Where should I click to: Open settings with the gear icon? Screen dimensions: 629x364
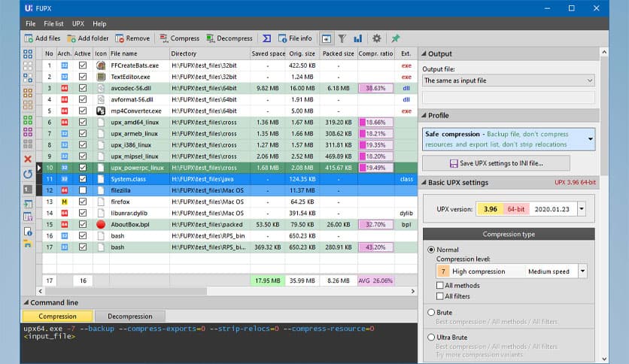point(376,38)
